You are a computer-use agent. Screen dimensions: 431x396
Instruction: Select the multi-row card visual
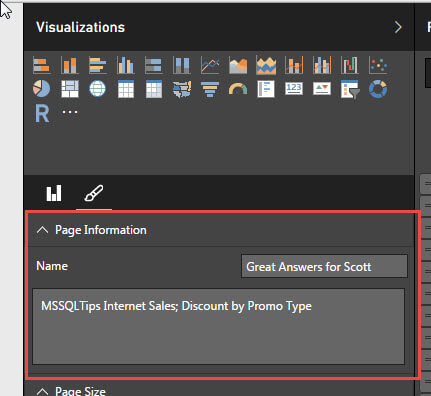[266, 89]
